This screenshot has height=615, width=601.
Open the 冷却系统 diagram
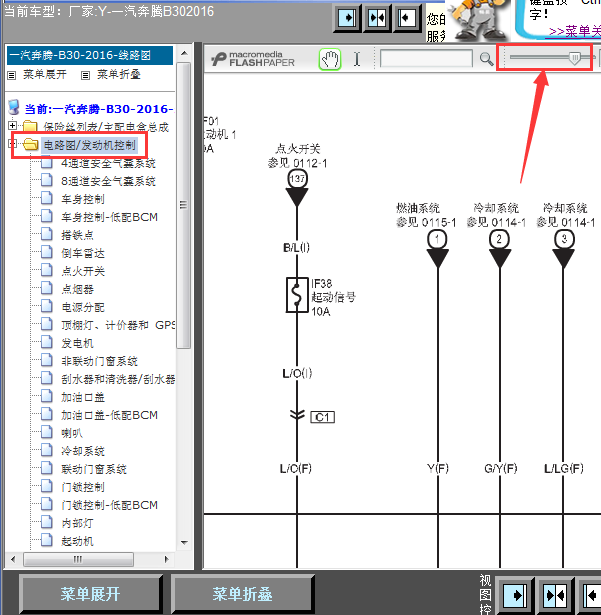point(83,451)
